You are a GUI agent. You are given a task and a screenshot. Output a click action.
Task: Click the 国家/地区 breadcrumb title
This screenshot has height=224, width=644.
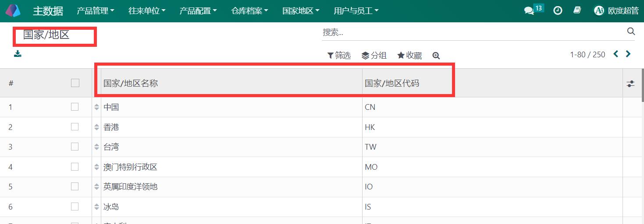click(x=46, y=35)
